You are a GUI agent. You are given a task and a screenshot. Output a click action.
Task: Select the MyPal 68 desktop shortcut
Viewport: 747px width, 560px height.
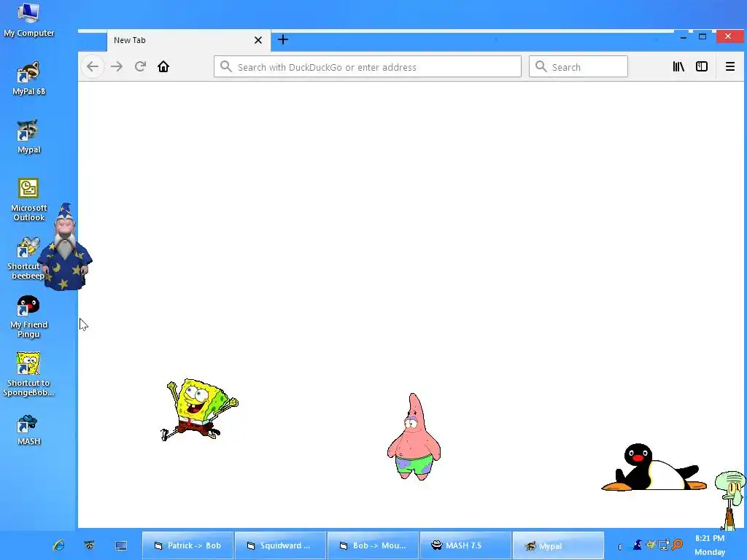coord(28,78)
